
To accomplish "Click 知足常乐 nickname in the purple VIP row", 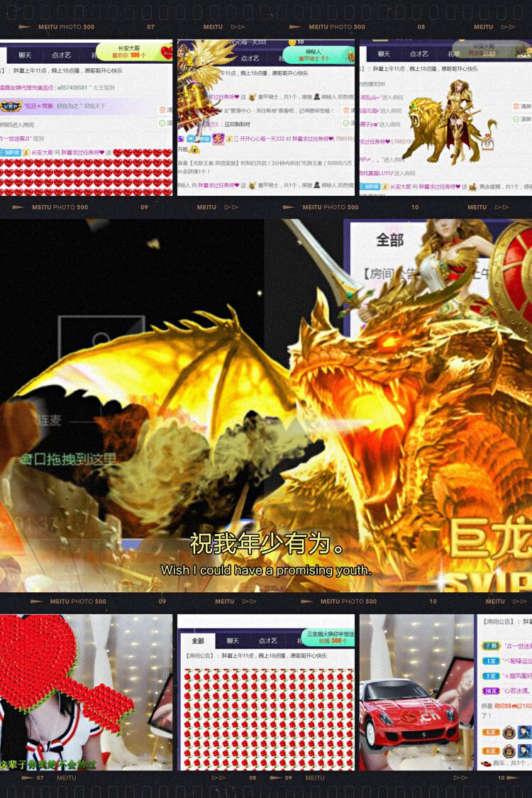I will click(39, 106).
